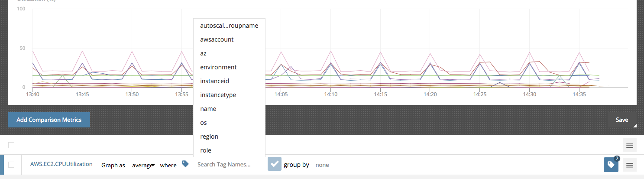644x179 pixels.
Task: Open hamburger menu of the empty metric row
Action: (x=630, y=146)
